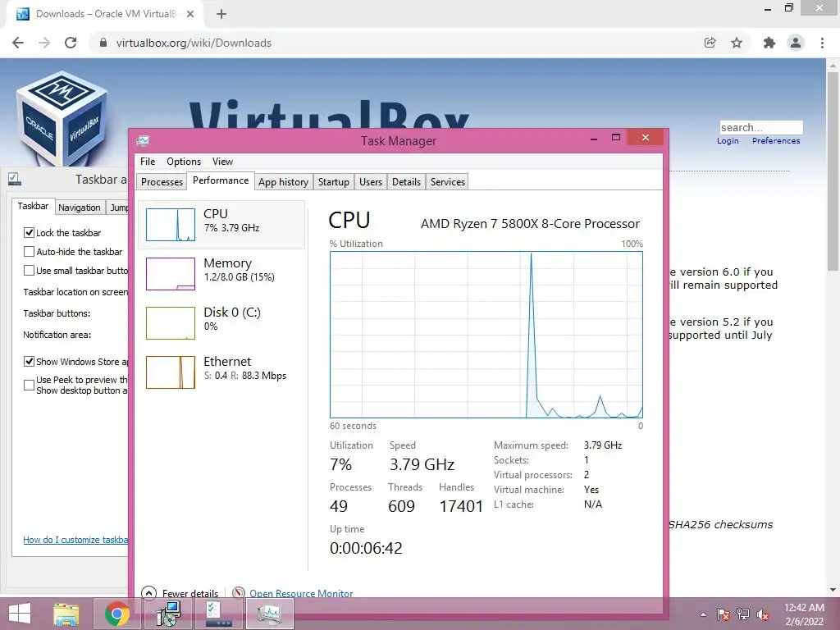Switch to the Startup tab

(x=333, y=181)
